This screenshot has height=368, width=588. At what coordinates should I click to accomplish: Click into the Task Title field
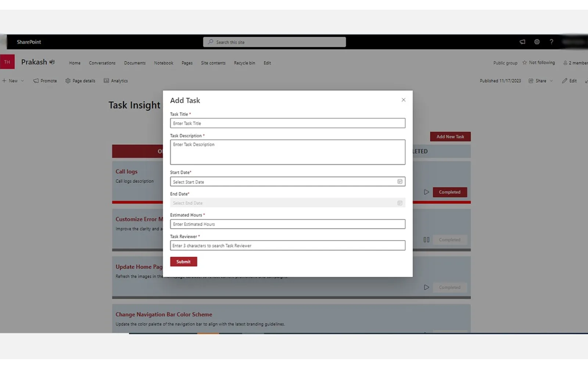pos(287,123)
